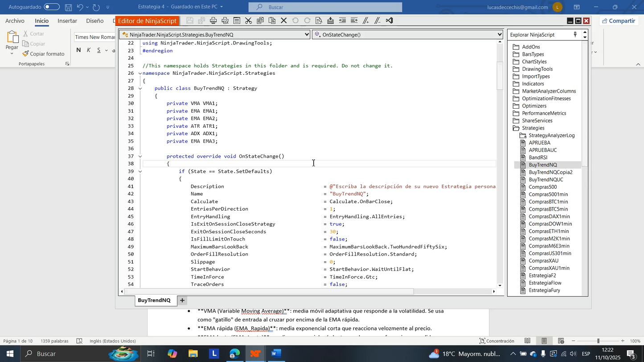This screenshot has height=362, width=644.
Task: Click the Find magnifier icon in NinjaScript toolbar
Action: tap(319, 20)
